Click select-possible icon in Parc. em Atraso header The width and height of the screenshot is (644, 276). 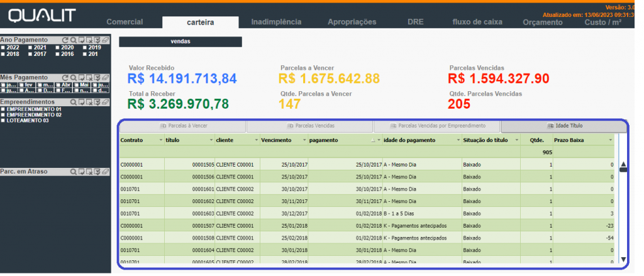tap(81, 172)
